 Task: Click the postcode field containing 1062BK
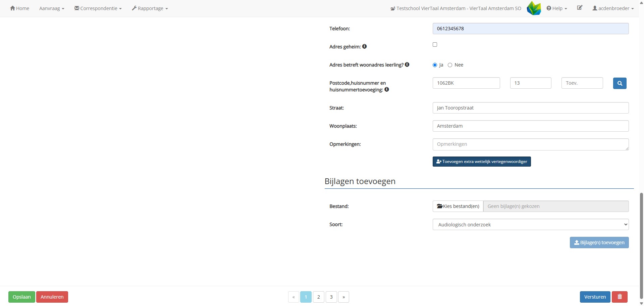(466, 83)
